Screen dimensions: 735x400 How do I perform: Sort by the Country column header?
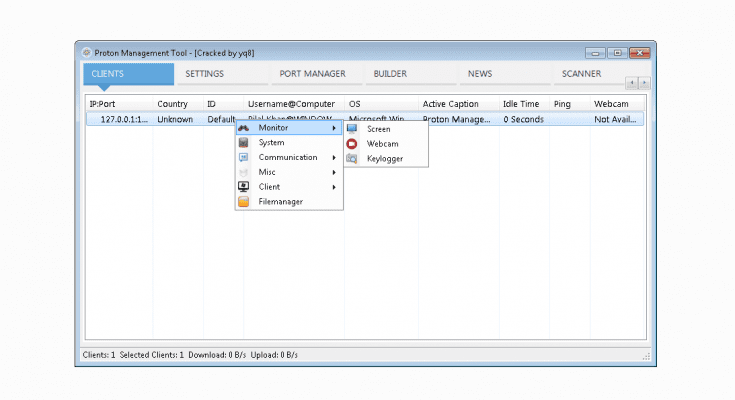click(x=172, y=104)
